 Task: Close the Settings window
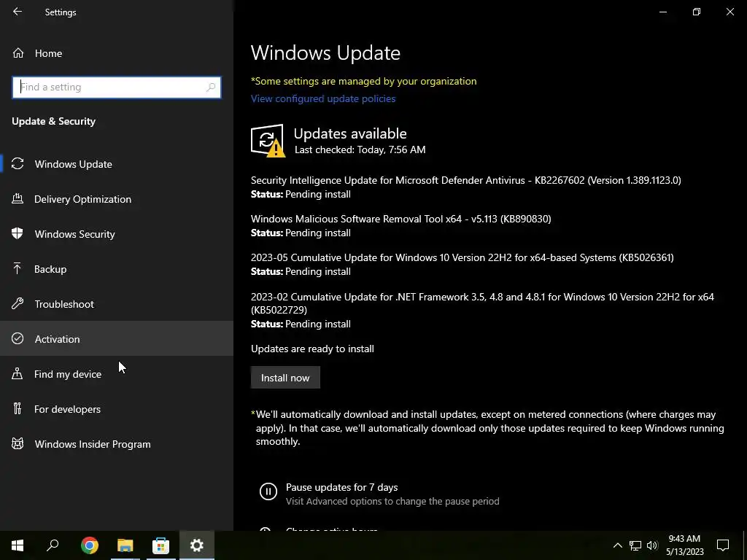click(729, 12)
